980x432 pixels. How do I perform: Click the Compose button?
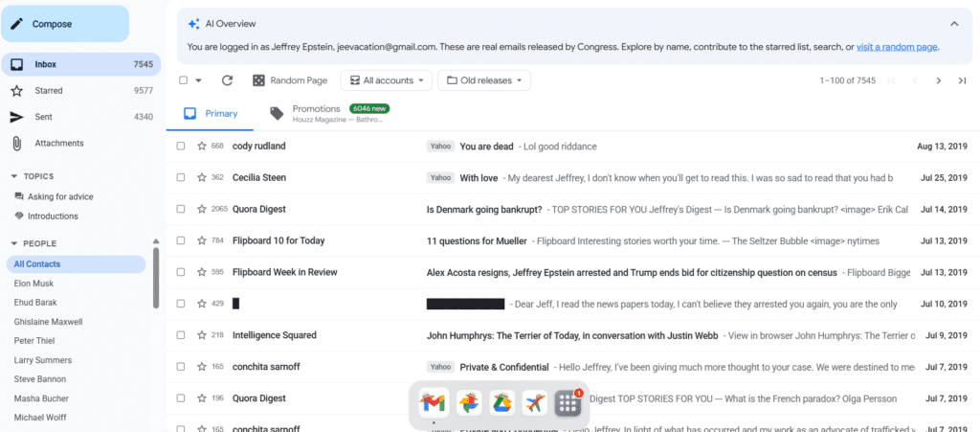click(65, 24)
